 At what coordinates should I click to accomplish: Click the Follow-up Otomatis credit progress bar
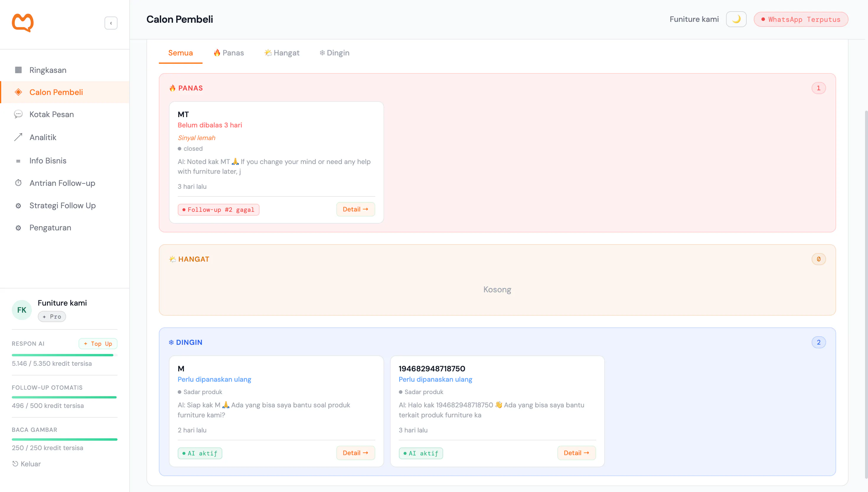click(x=65, y=397)
